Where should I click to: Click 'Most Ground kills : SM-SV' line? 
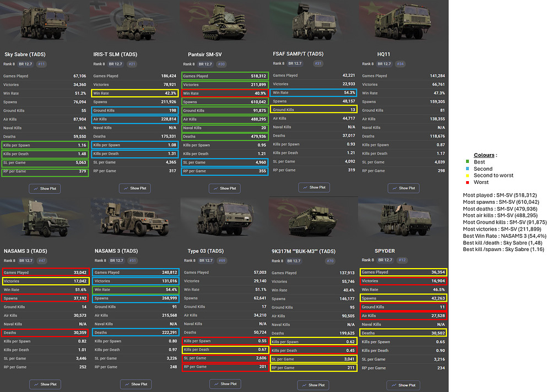pos(505,222)
